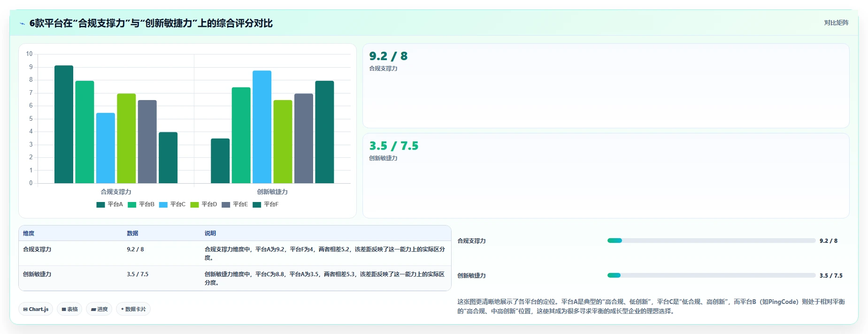Click the description text mentioning 两者相差5.3

point(325,279)
